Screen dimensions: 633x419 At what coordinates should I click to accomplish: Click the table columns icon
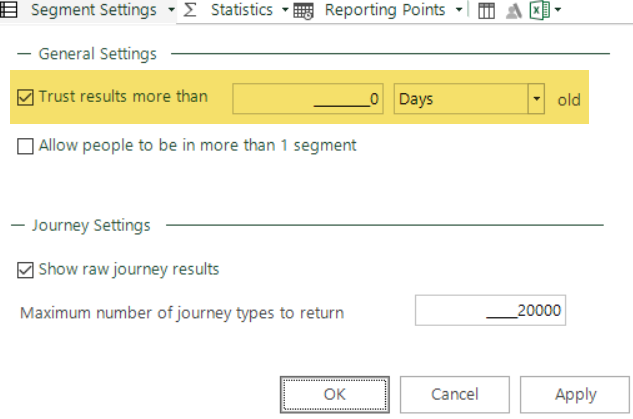pos(486,11)
